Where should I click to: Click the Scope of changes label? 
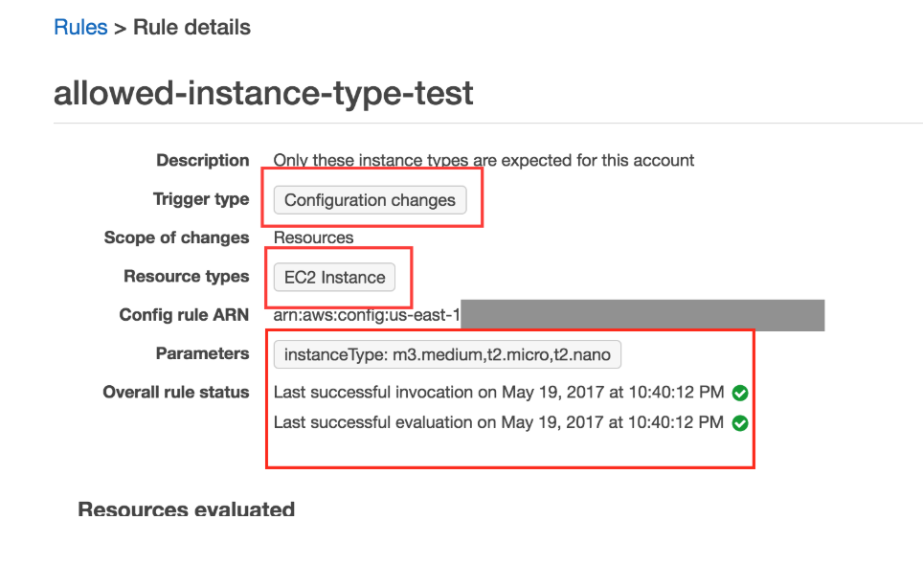pyautogui.click(x=176, y=237)
